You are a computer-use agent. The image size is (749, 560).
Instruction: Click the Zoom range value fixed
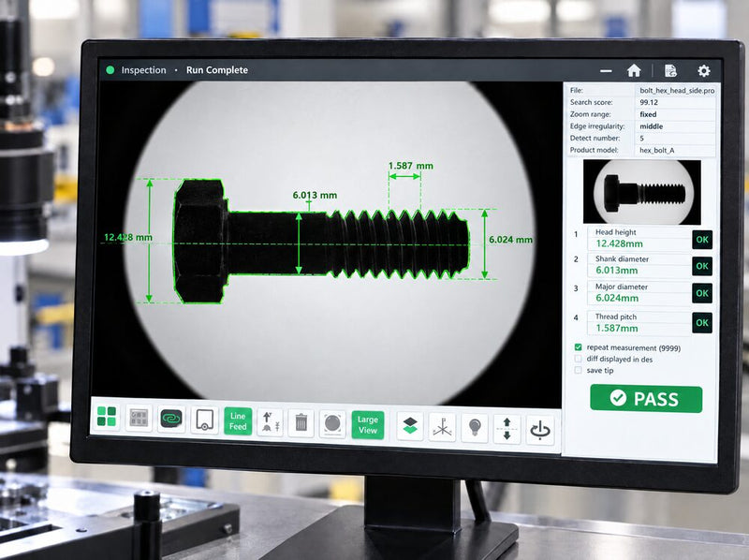click(648, 114)
